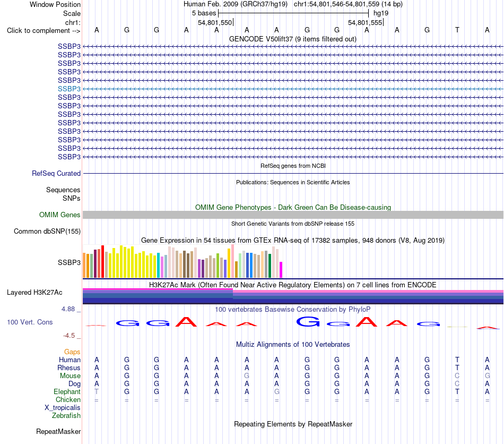Click the hg19 label right of scale bar
The image size is (504, 444).
[381, 13]
